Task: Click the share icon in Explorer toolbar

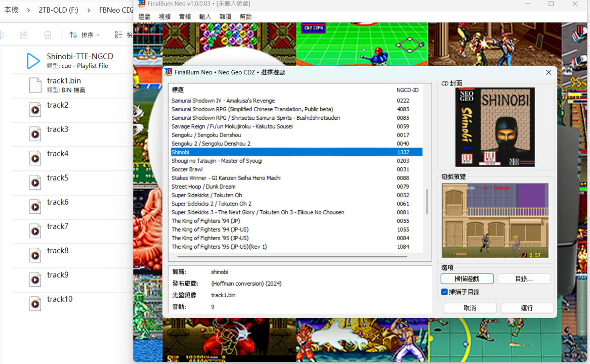Action: point(23,34)
